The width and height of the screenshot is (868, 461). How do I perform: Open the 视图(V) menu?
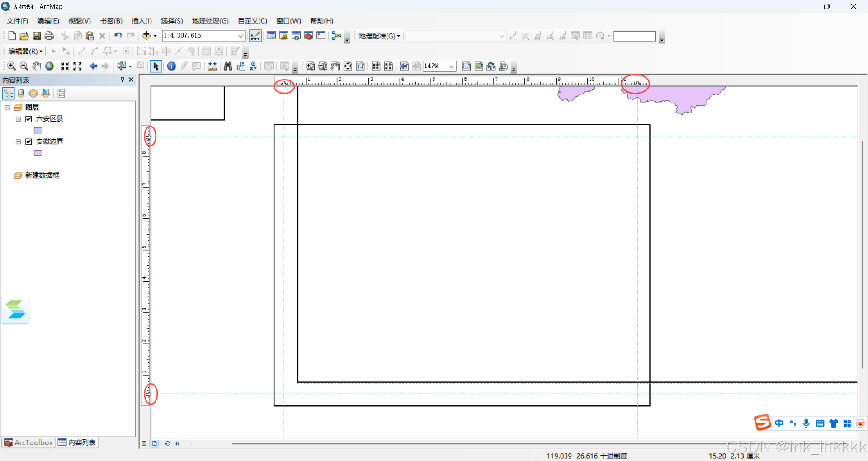[80, 21]
